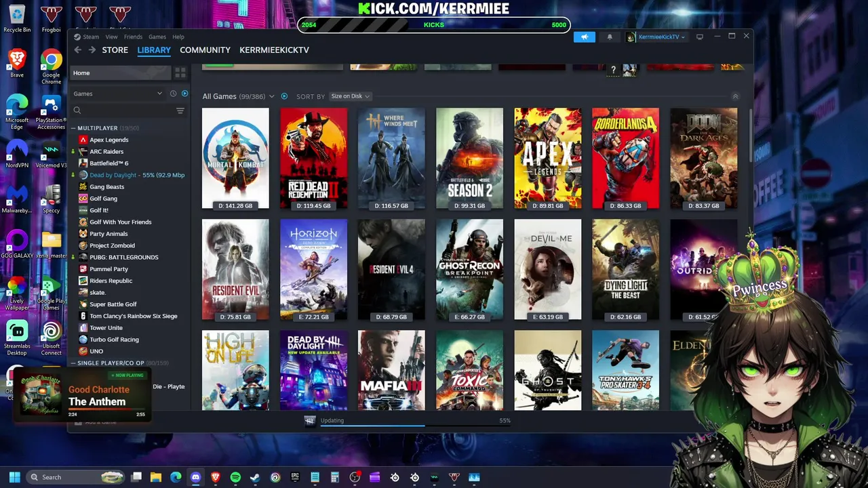
Task: Open the Games filter dropdown in sidebar
Action: pyautogui.click(x=119, y=94)
